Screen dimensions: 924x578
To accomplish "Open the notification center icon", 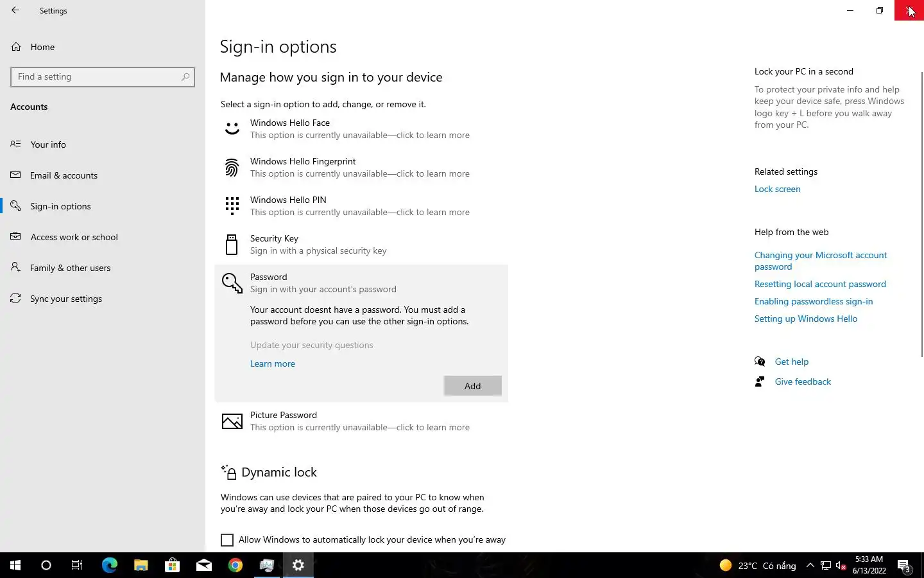I will coord(905,566).
